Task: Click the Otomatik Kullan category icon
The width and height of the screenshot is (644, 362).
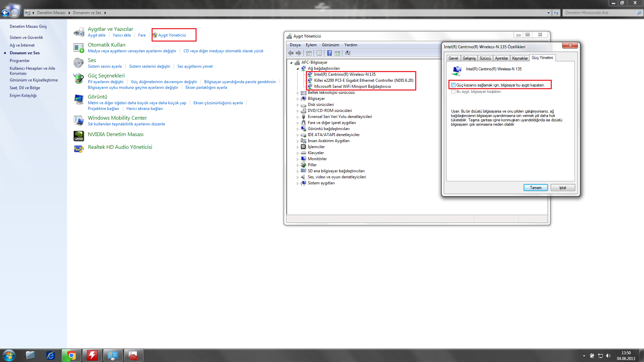Action: [79, 48]
